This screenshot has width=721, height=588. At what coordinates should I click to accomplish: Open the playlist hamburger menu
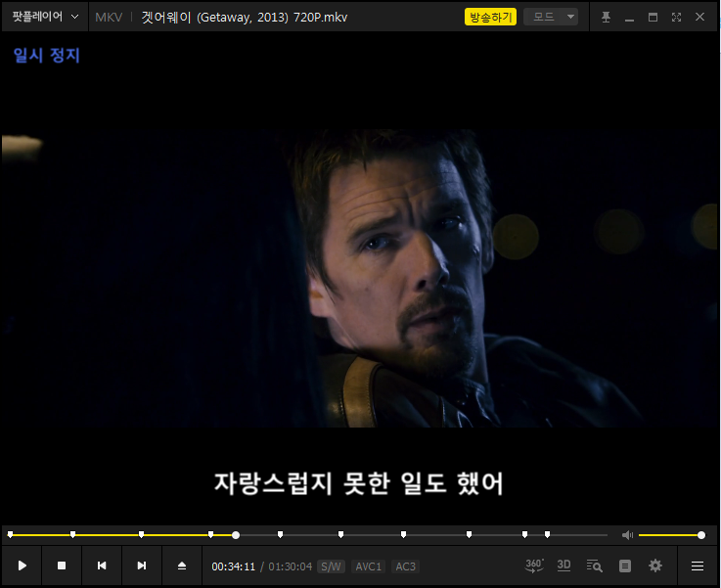pyautogui.click(x=698, y=565)
